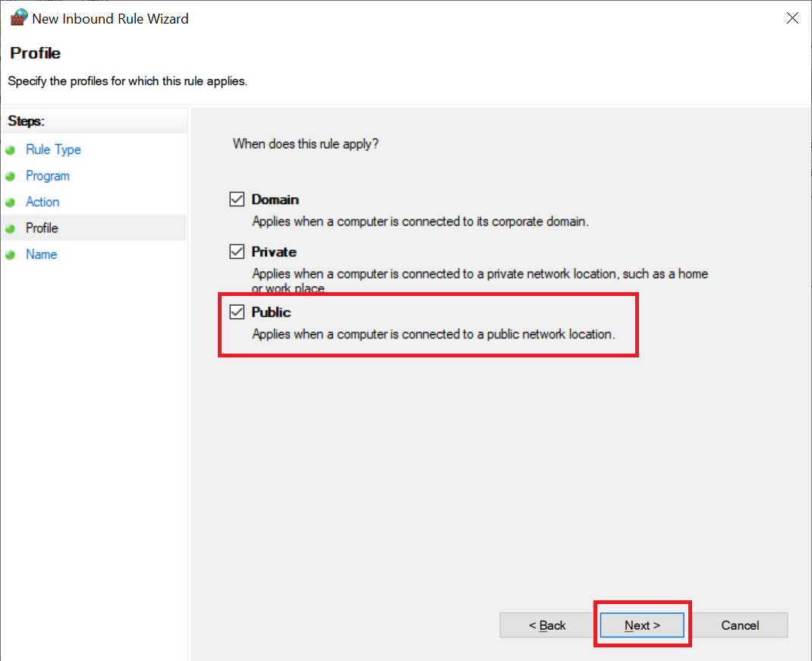The image size is (812, 661).
Task: Click the Domain description about corporate domain
Action: pos(420,222)
